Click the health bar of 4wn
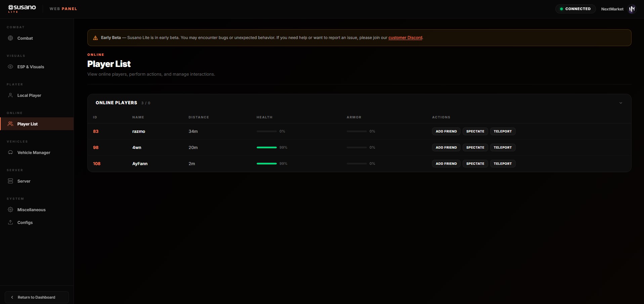Screen dimensions: 644x304 [x=267, y=147]
